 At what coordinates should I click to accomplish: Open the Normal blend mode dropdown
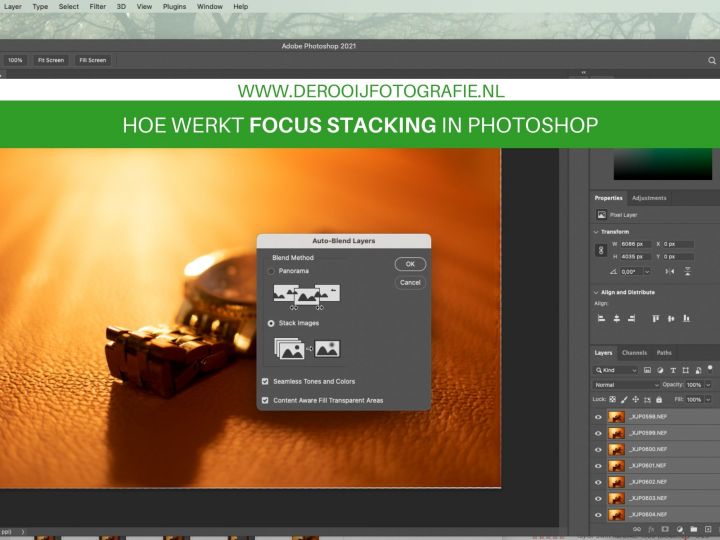(625, 385)
